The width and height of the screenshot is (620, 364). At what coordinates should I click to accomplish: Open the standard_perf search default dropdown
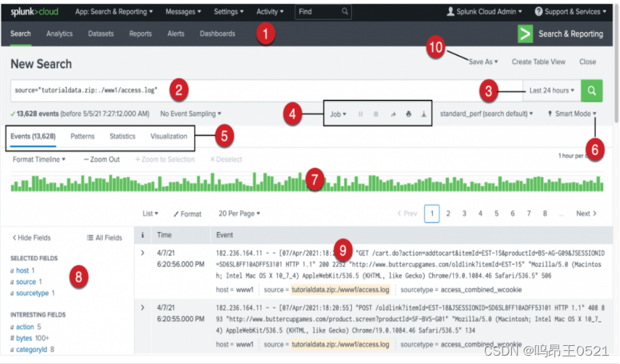pyautogui.click(x=487, y=114)
